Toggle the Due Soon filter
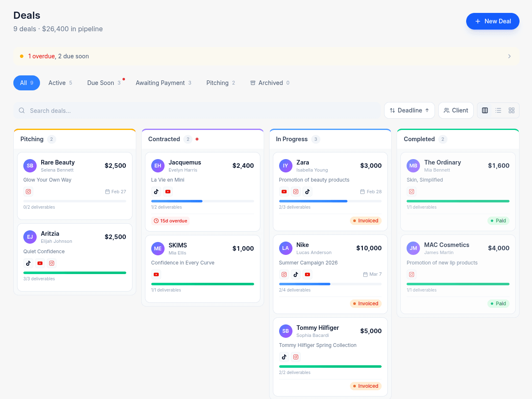This screenshot has height=399, width=532. click(x=104, y=83)
